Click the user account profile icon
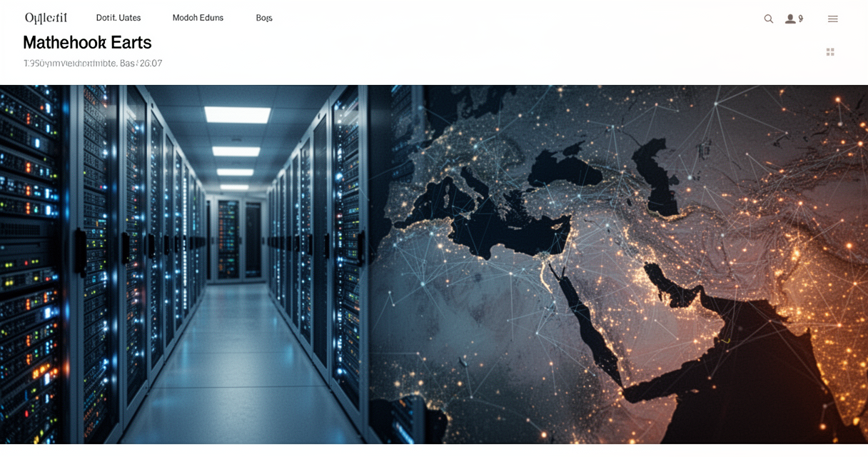Viewport: 868px width, 457px height. coord(790,19)
